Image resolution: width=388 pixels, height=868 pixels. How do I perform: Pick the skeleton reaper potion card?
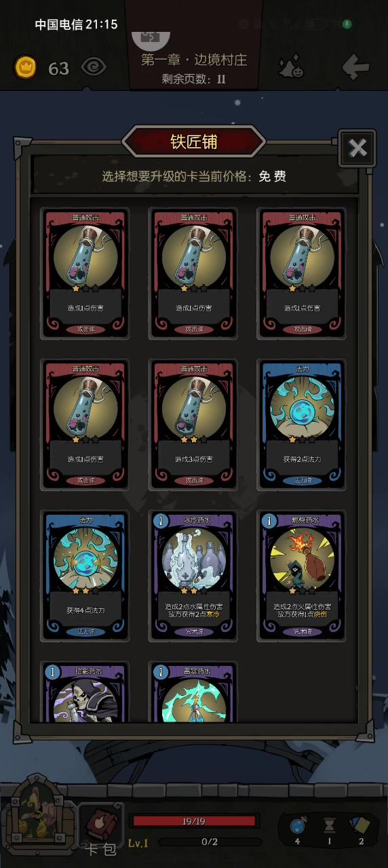(x=85, y=693)
